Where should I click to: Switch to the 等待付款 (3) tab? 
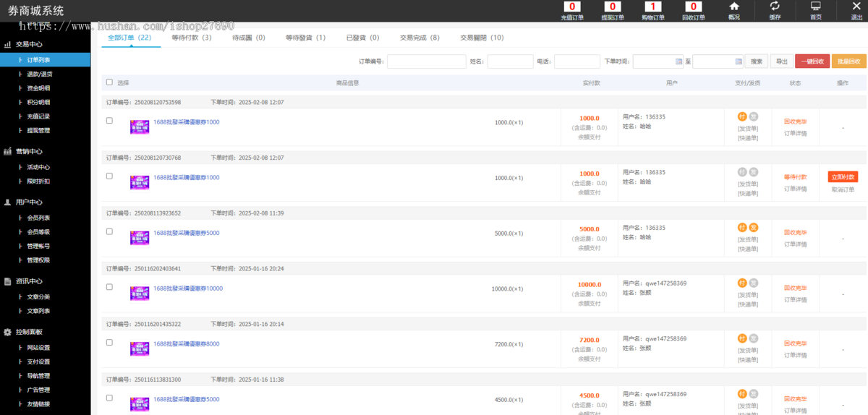click(192, 38)
